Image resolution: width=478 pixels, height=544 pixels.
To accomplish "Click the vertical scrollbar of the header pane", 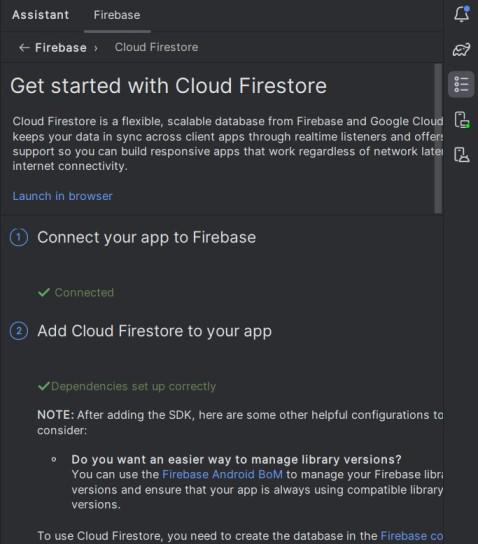I will coord(438,138).
